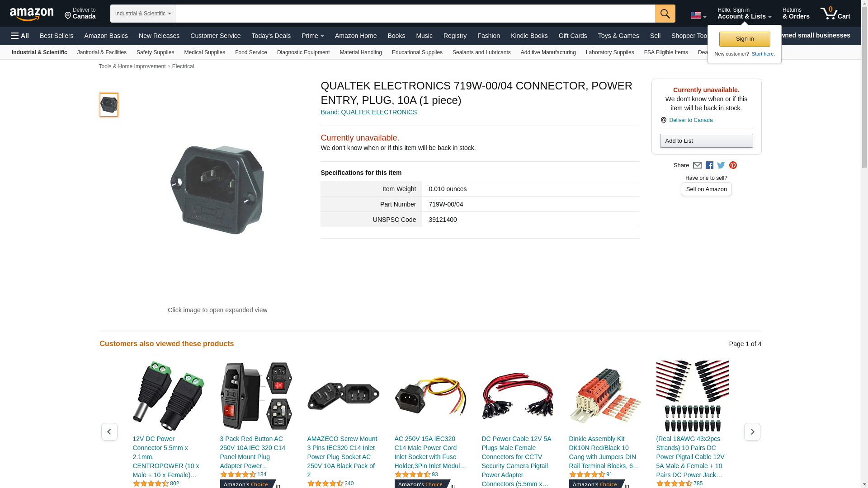
Task: Share product on Facebook icon
Action: (709, 165)
